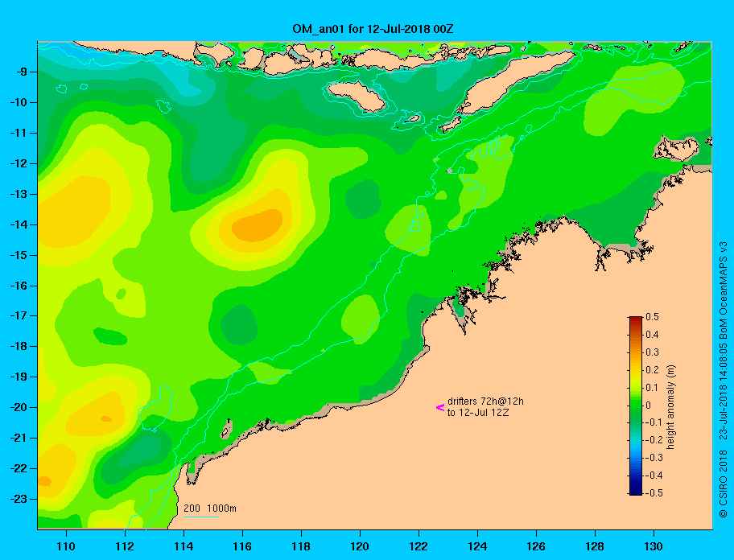This screenshot has height=560, width=734.
Task: Select the "drifters 72h@12h" legend text
Action: [x=485, y=401]
